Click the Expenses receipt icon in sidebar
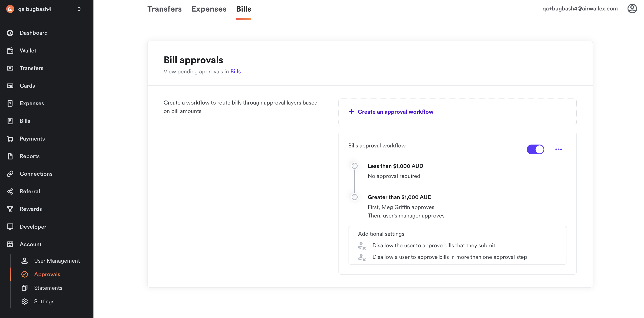The image size is (644, 318). point(10,103)
